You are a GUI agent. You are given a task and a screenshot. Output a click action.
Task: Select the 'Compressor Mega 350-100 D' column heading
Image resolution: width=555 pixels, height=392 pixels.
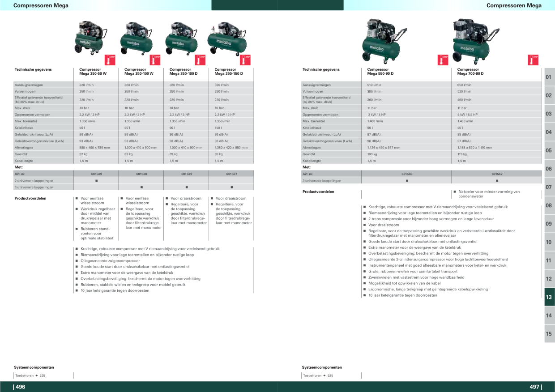click(x=184, y=72)
